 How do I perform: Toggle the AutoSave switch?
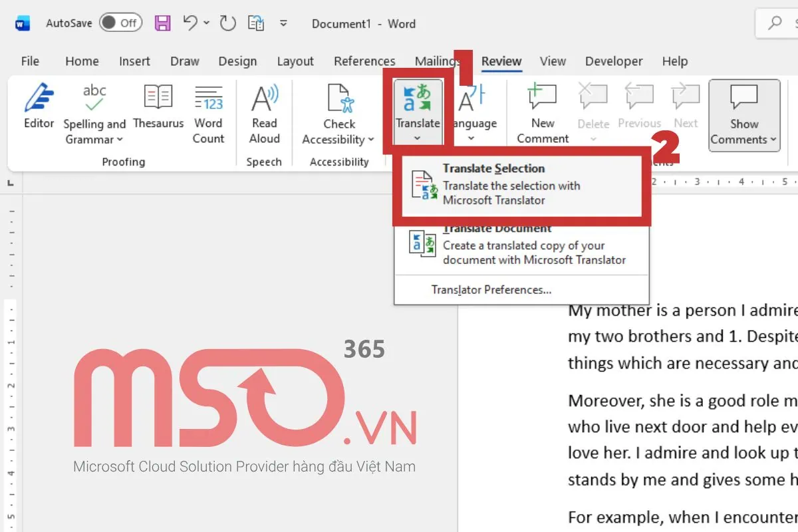[x=120, y=23]
